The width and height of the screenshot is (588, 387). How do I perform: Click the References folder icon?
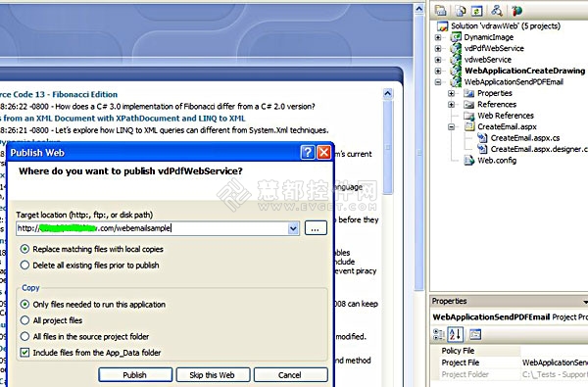click(x=469, y=105)
